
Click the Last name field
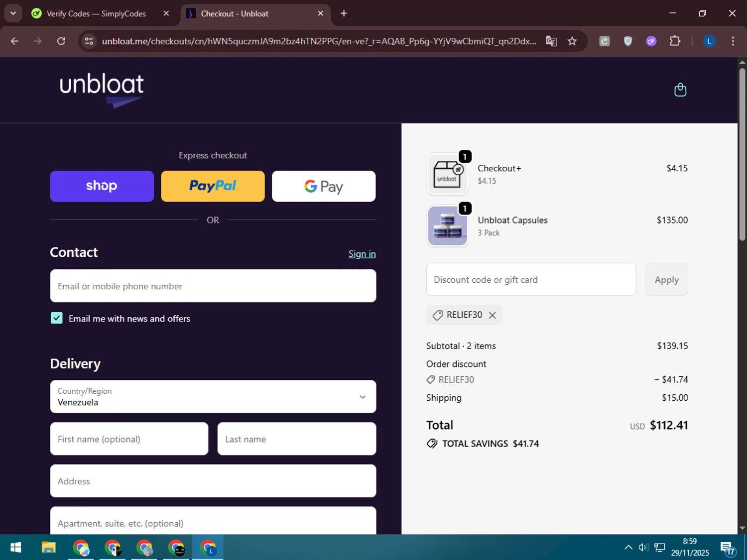pos(297,439)
